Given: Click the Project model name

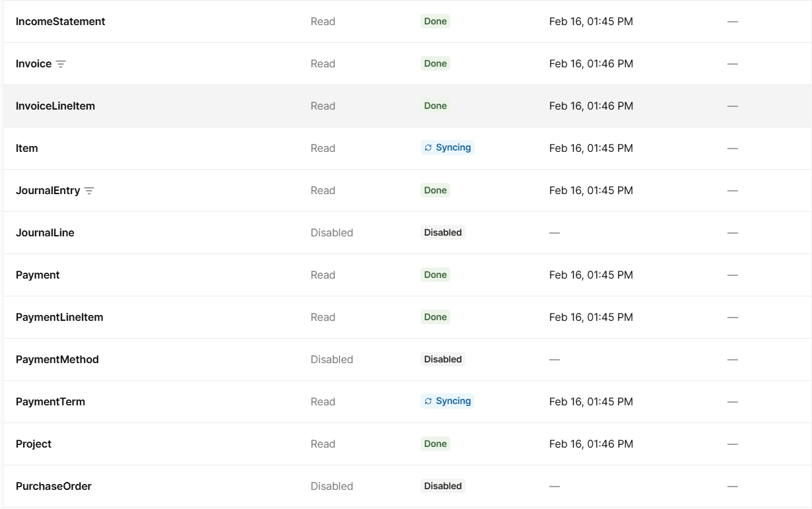Looking at the screenshot, I should click(x=34, y=444).
